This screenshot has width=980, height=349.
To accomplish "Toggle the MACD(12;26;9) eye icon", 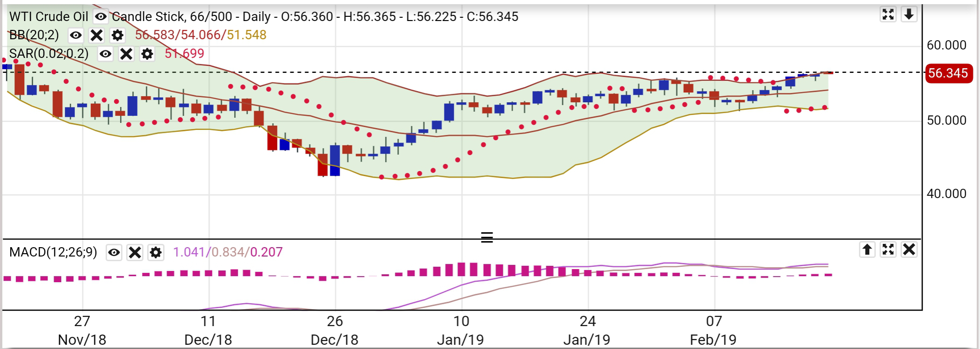I will (x=114, y=253).
